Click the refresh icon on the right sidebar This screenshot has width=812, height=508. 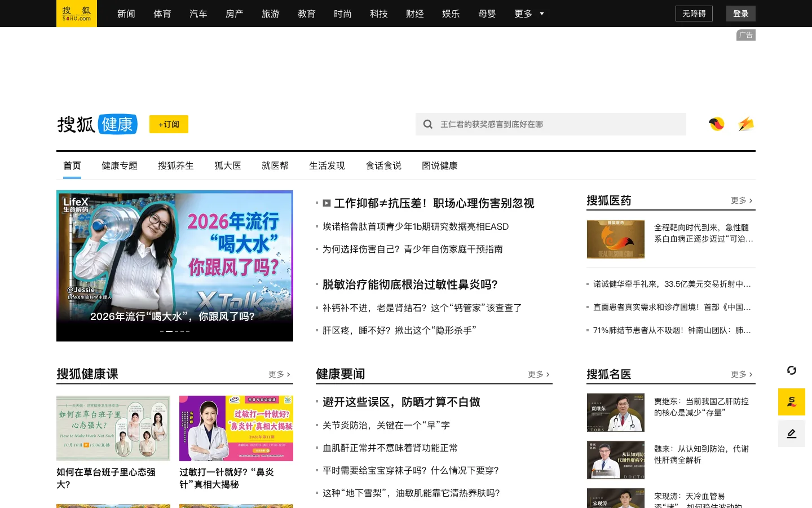click(792, 370)
